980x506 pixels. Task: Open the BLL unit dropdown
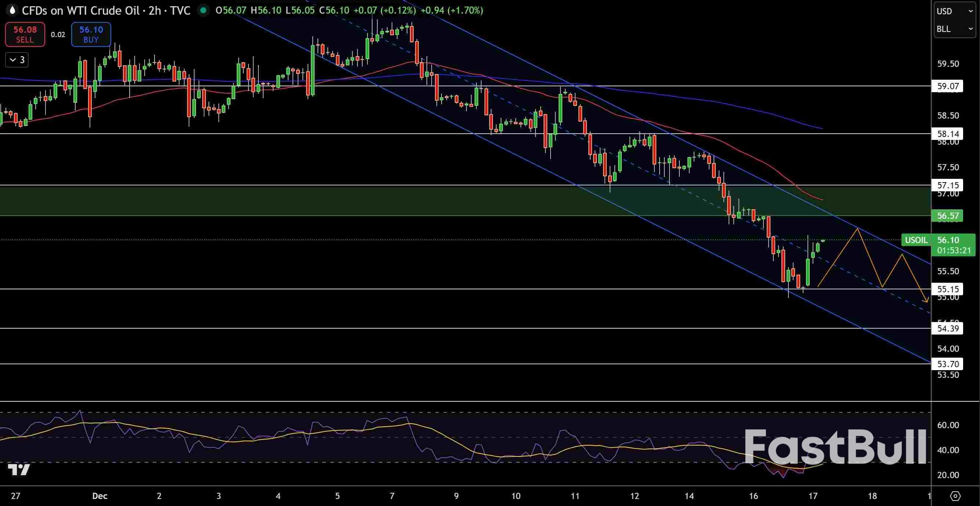(954, 29)
